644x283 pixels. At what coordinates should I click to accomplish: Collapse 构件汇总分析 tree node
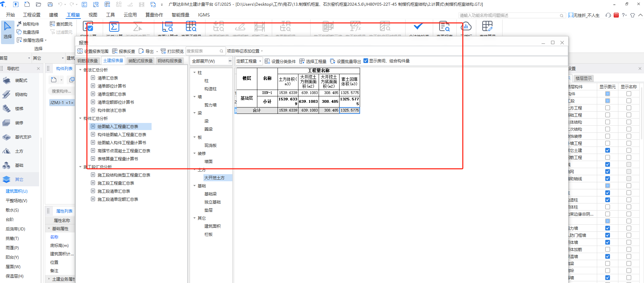coord(80,119)
